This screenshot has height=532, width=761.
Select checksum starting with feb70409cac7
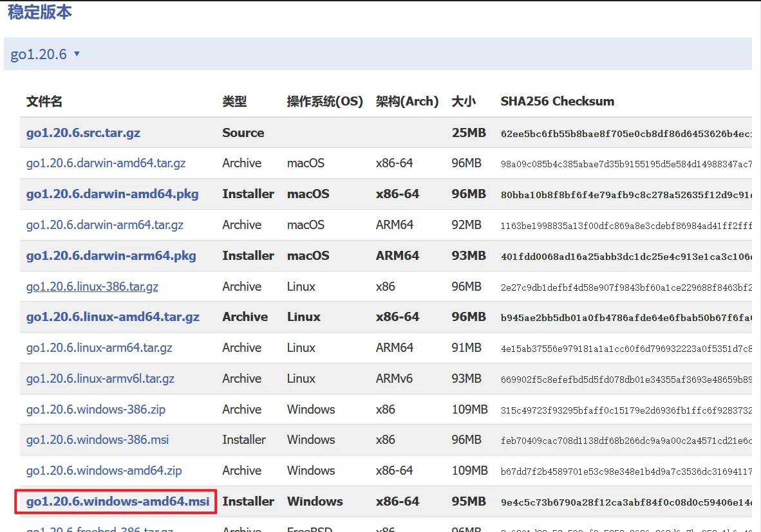[x=626, y=441]
